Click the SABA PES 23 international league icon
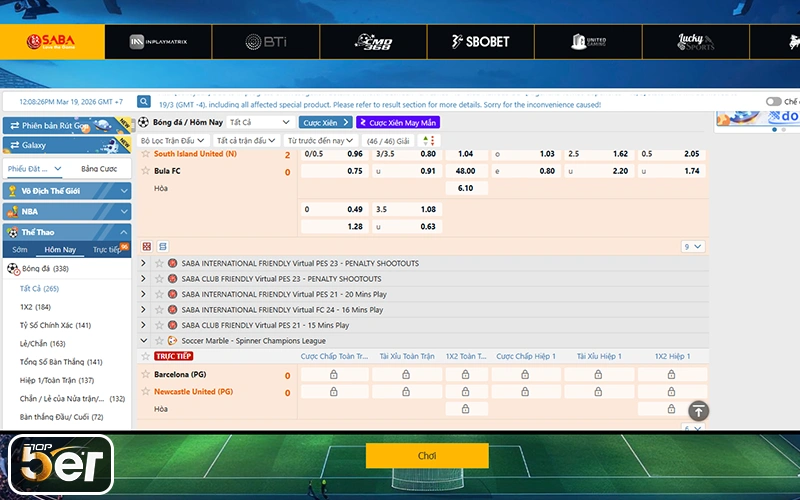This screenshot has height=500, width=800. click(x=172, y=263)
